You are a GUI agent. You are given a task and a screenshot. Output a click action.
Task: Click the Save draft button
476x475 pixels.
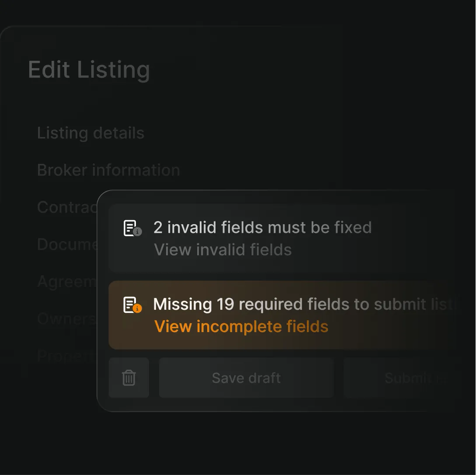(x=246, y=378)
